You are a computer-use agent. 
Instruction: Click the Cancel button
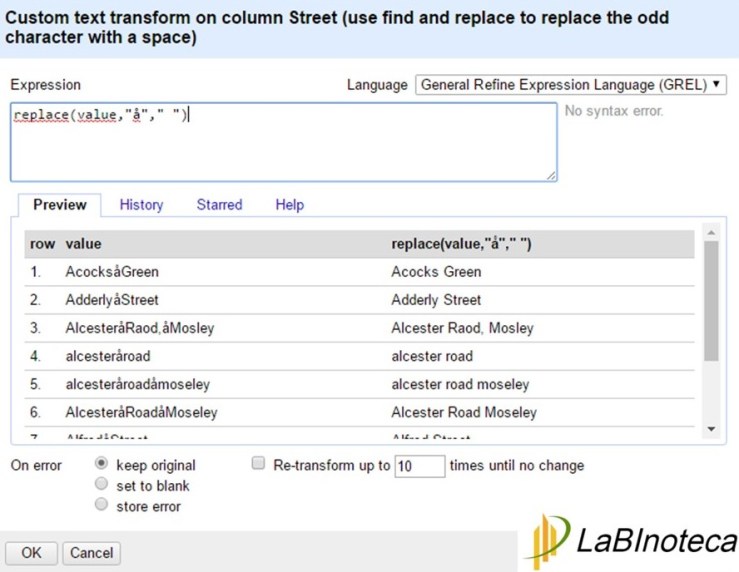91,553
